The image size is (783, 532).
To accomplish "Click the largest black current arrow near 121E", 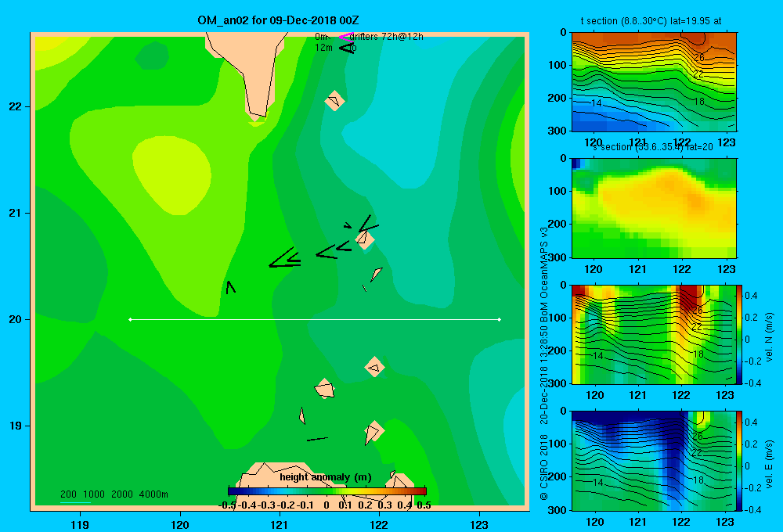I will coord(285,257).
